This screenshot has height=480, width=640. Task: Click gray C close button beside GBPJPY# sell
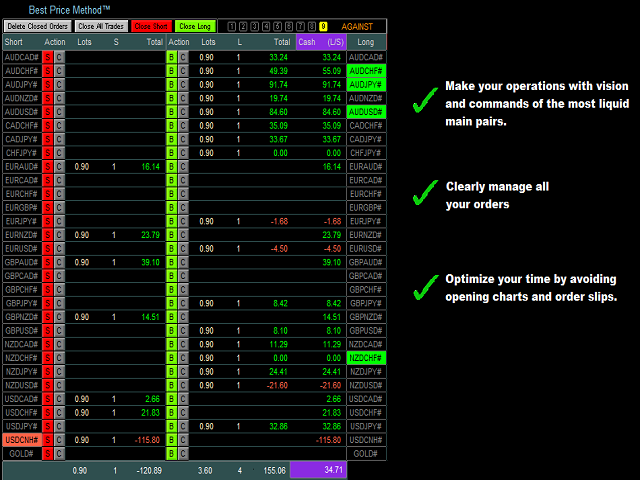click(59, 303)
